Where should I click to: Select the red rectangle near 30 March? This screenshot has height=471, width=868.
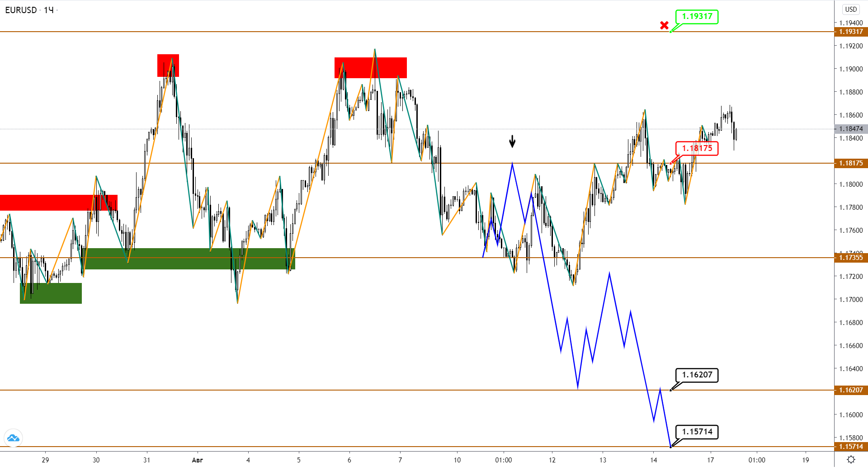(x=59, y=203)
